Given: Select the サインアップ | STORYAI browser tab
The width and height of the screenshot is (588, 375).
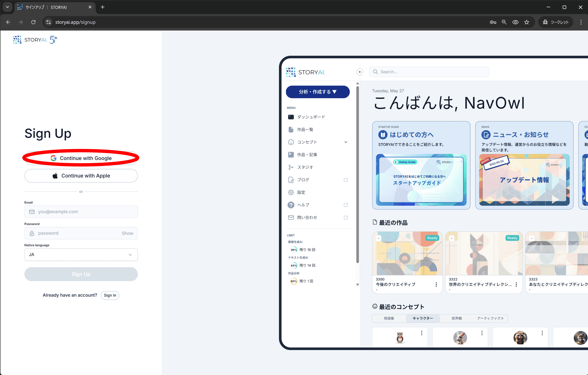Looking at the screenshot, I should (x=55, y=7).
